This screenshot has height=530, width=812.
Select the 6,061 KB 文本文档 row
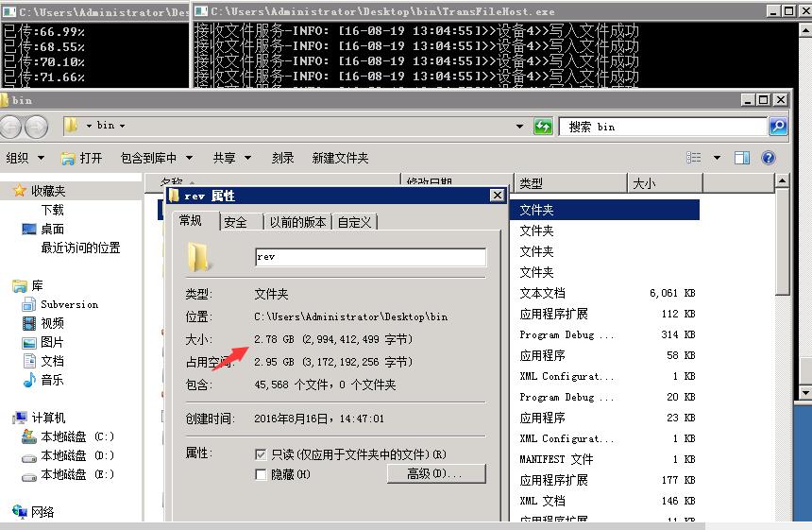click(607, 293)
